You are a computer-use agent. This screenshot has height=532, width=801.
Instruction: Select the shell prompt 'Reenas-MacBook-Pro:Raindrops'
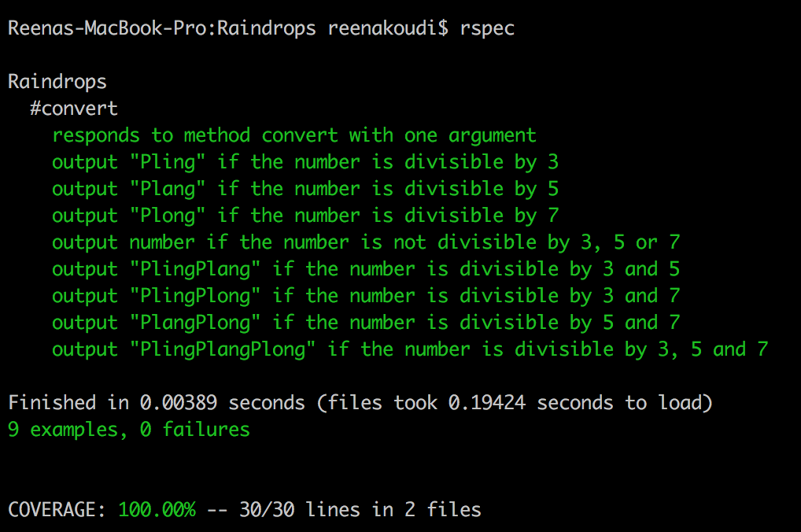pyautogui.click(x=162, y=28)
